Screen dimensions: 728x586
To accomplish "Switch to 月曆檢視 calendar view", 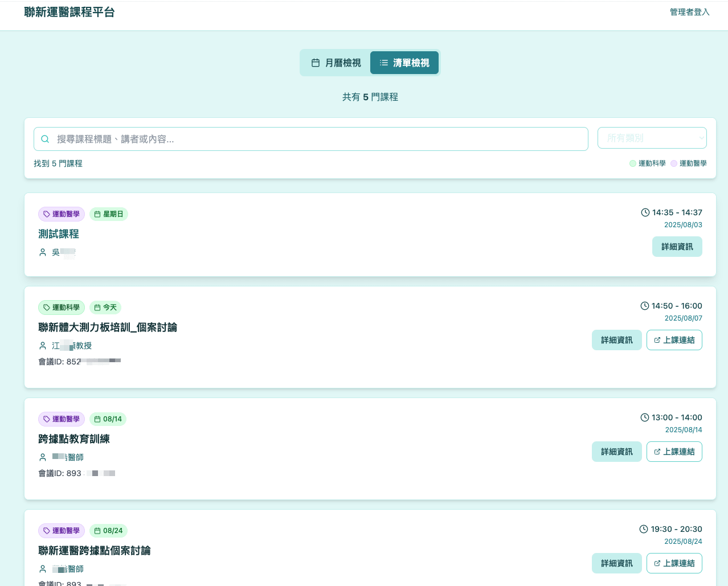I will tap(336, 63).
